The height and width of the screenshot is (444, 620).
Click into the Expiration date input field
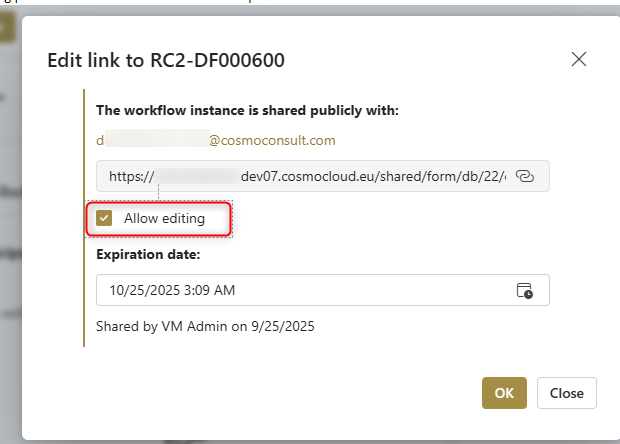pyautogui.click(x=300, y=291)
